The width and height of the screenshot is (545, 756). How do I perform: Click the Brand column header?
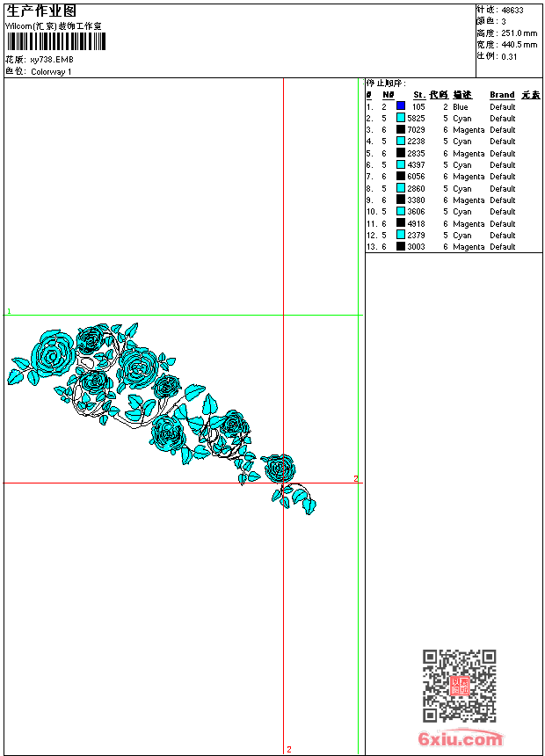tap(502, 95)
